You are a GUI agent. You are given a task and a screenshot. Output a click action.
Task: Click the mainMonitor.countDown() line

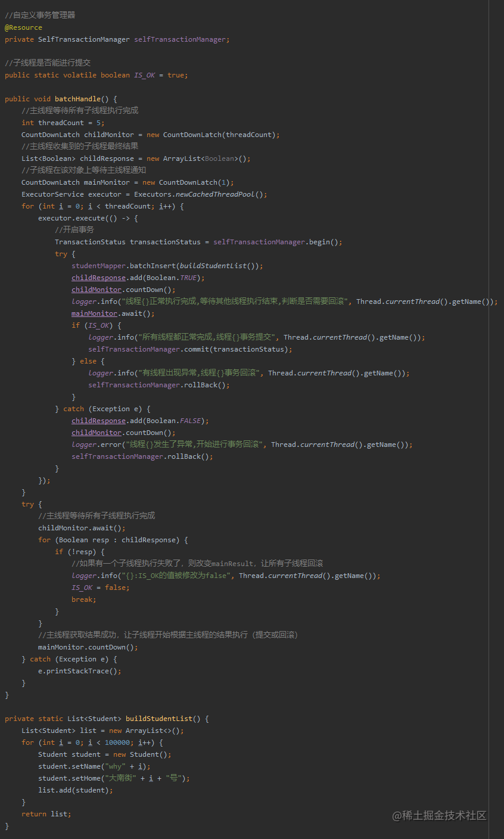click(88, 647)
